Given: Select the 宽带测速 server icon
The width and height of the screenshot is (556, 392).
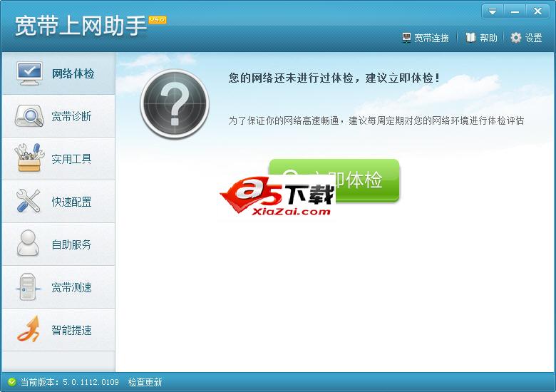Looking at the screenshot, I should click(28, 287).
